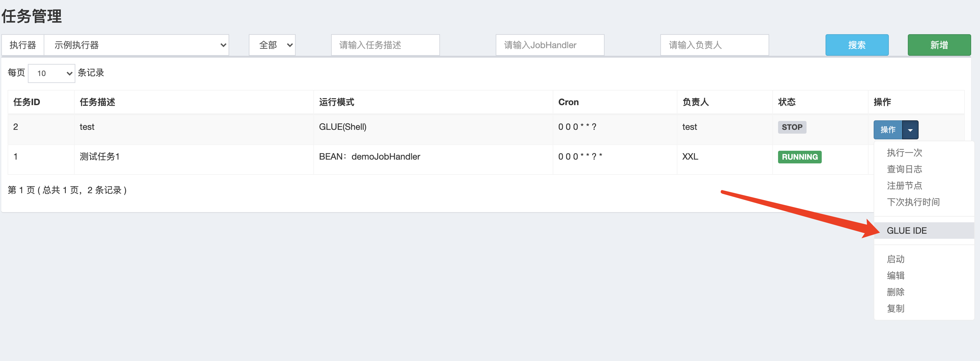Click the blue 操作 button for task 2
This screenshot has width=980, height=361.
tap(888, 130)
